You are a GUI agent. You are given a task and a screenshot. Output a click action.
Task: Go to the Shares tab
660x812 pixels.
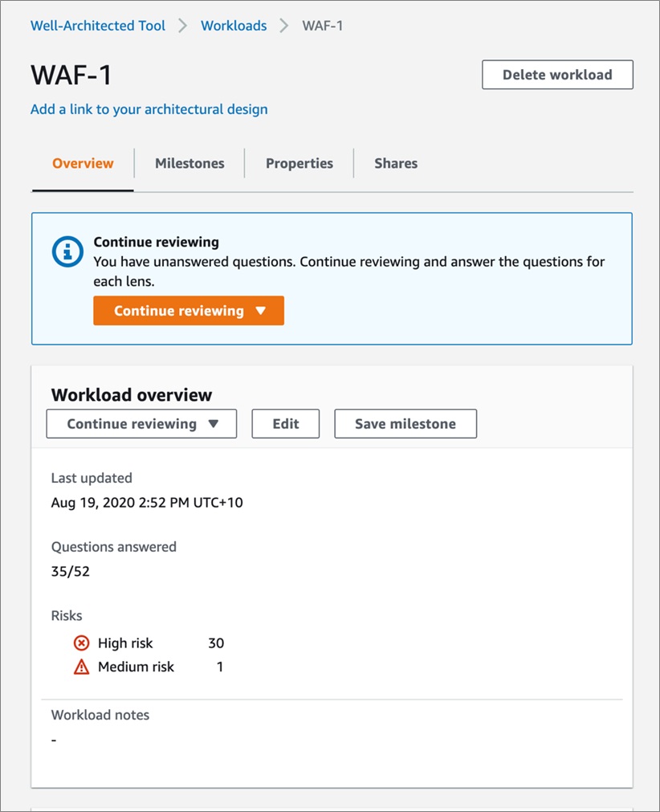pos(396,164)
